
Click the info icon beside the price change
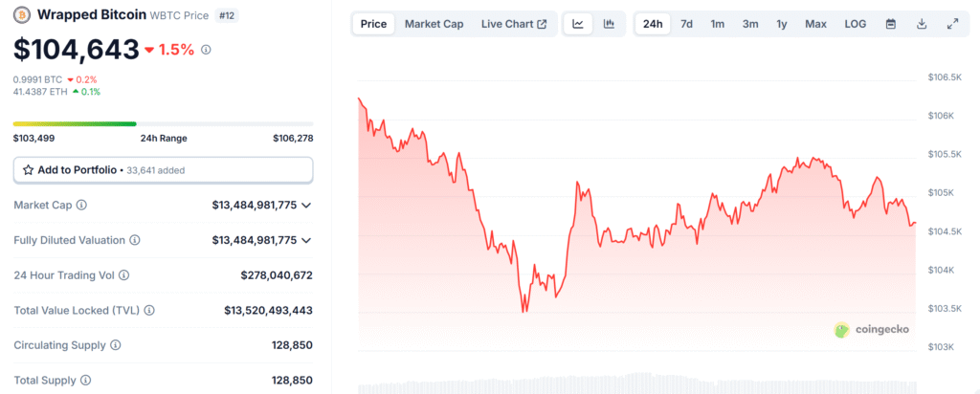[x=206, y=49]
